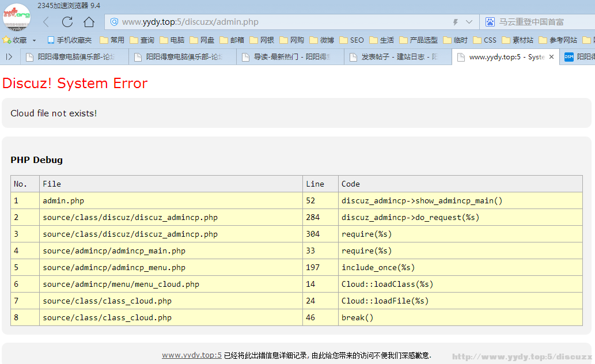Open the 查询 bookmark folder
The height and width of the screenshot is (364, 595).
tap(142, 40)
